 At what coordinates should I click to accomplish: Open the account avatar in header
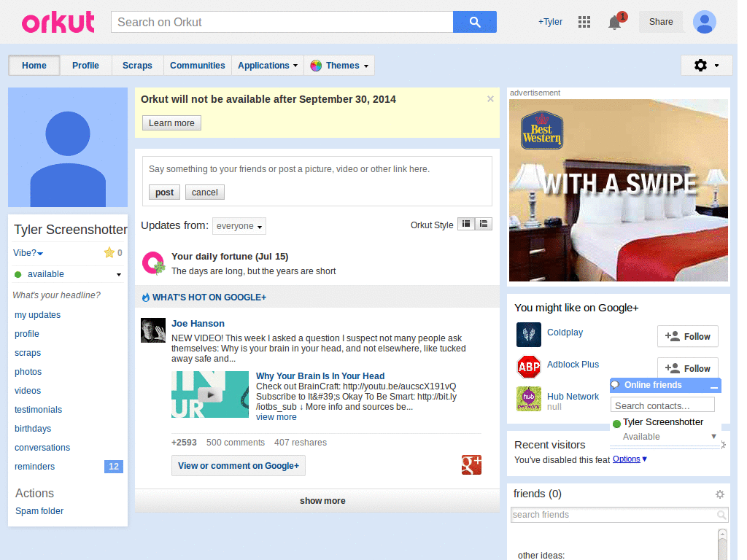point(705,22)
